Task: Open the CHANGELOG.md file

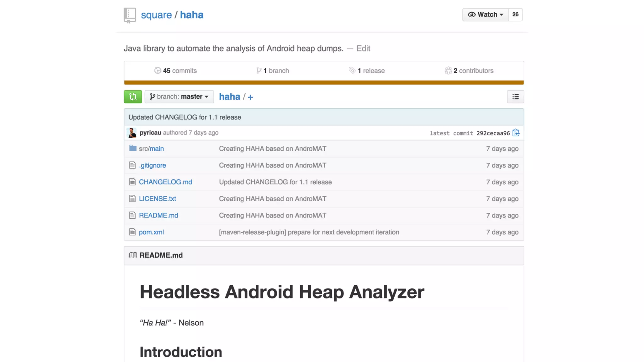Action: [x=165, y=182]
